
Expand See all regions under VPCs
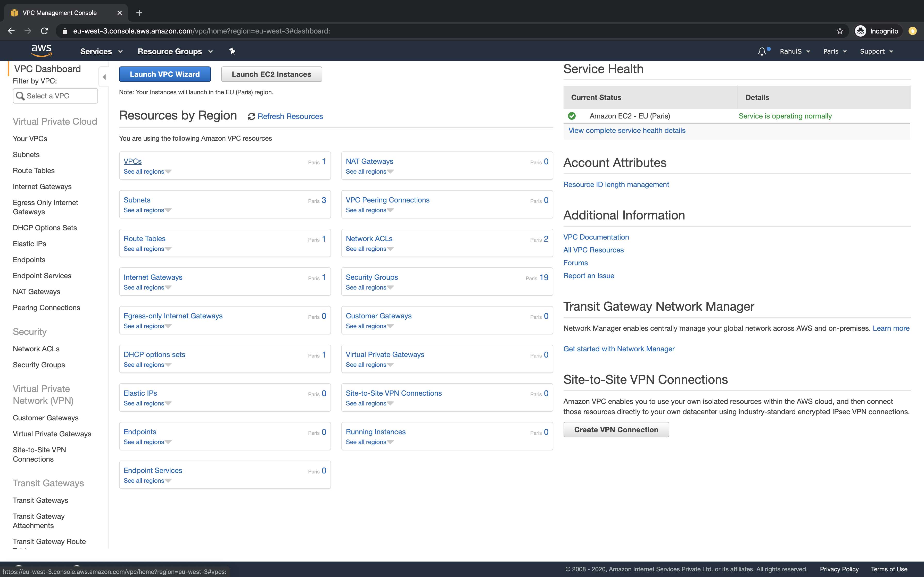pos(147,171)
